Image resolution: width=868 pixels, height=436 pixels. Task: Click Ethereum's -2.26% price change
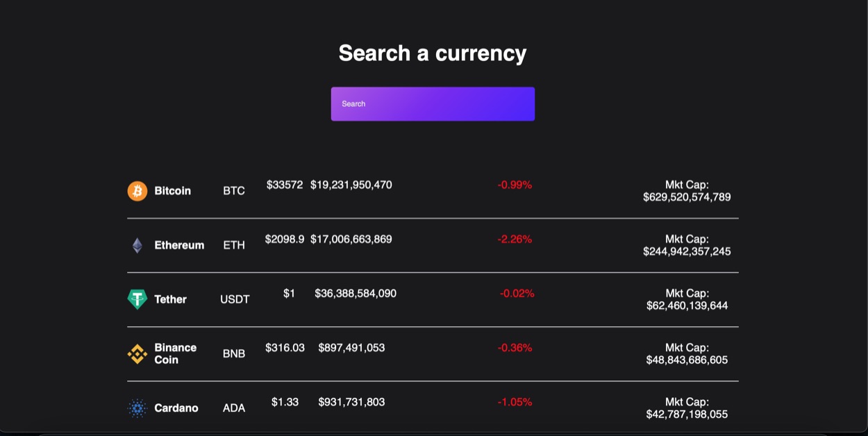(515, 240)
